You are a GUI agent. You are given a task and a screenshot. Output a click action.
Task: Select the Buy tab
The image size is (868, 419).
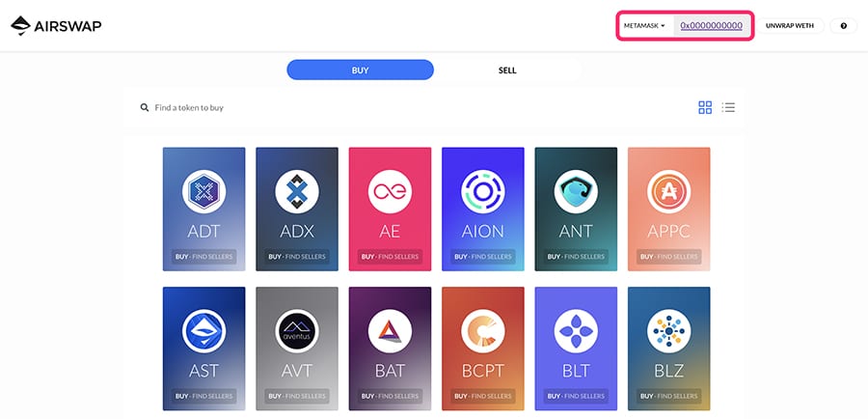pos(360,70)
